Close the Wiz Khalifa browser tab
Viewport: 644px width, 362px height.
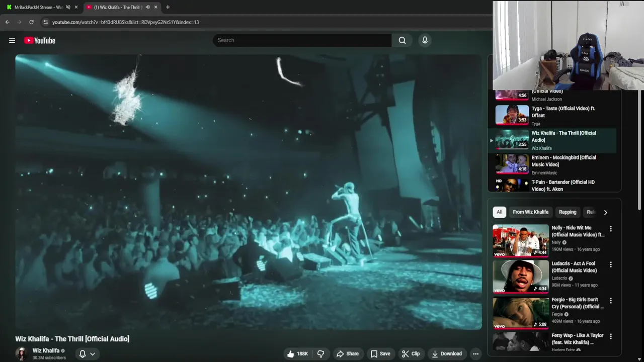(x=156, y=7)
